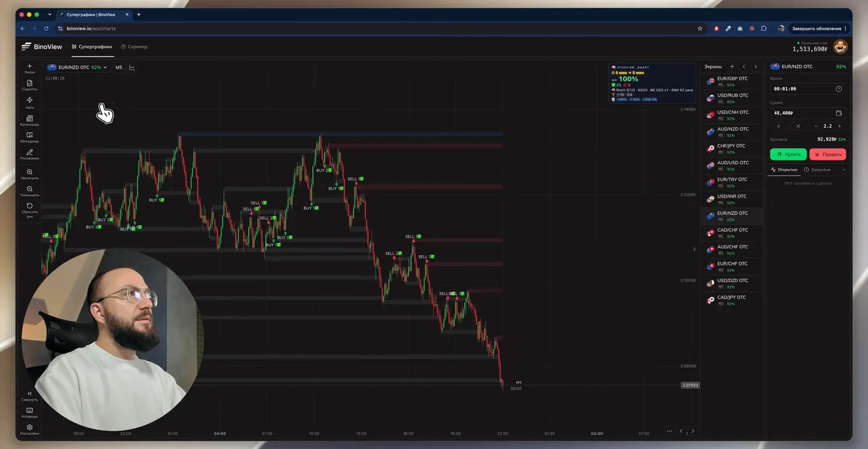Add a screen with the plus near Экраны
This screenshot has height=449, width=868.
click(732, 67)
